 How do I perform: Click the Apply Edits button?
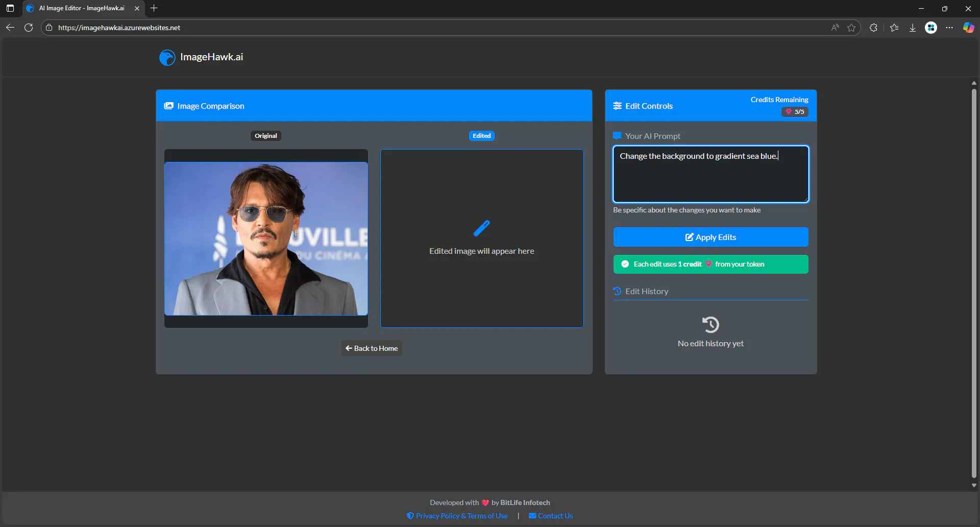click(710, 237)
